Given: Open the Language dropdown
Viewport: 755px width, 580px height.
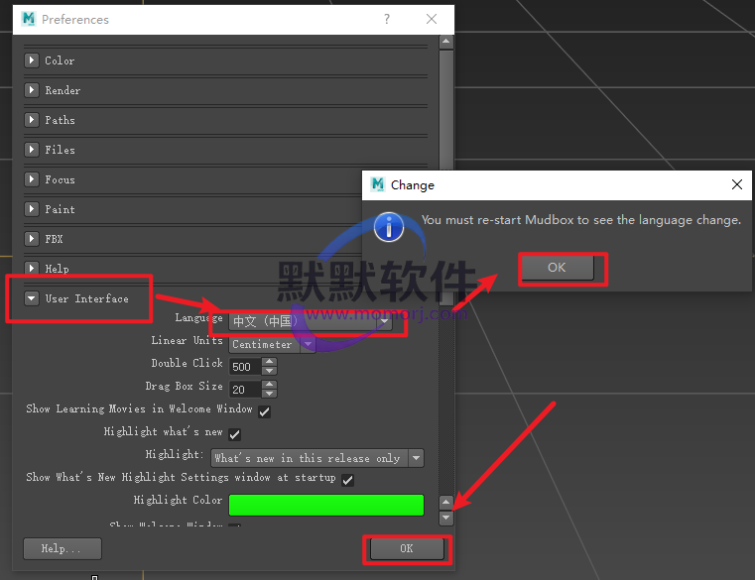Looking at the screenshot, I should (383, 322).
